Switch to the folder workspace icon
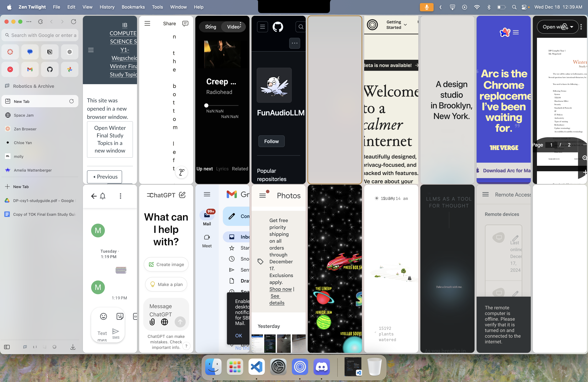Image resolution: width=588 pixels, height=382 pixels. (x=25, y=347)
